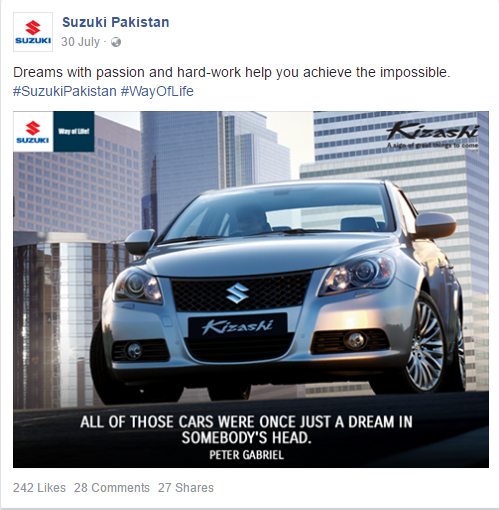Image resolution: width=499 pixels, height=510 pixels.
Task: Open the 30 July post timestamp
Action: click(x=80, y=42)
